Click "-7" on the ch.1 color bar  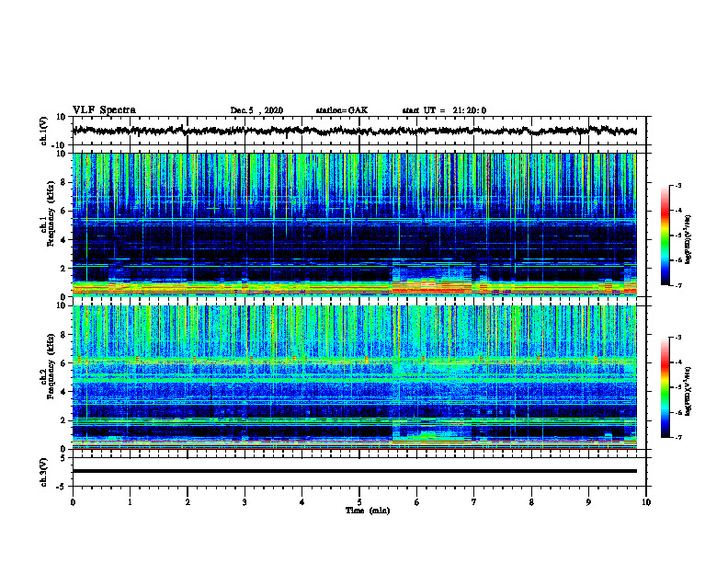pyautogui.click(x=678, y=285)
